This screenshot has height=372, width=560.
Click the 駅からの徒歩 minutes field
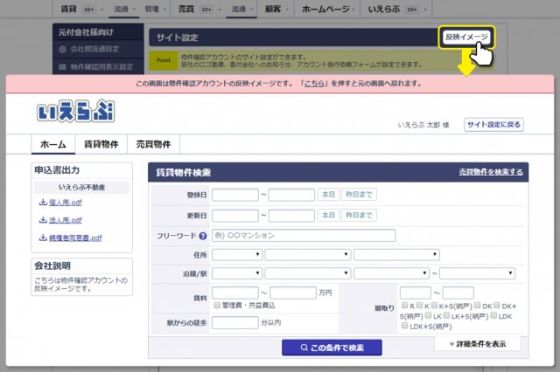pos(235,323)
